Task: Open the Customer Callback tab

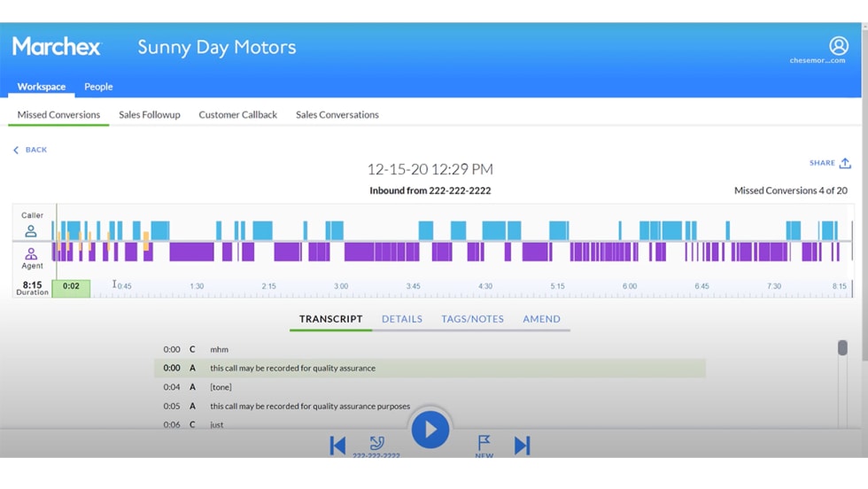Action: [x=237, y=114]
